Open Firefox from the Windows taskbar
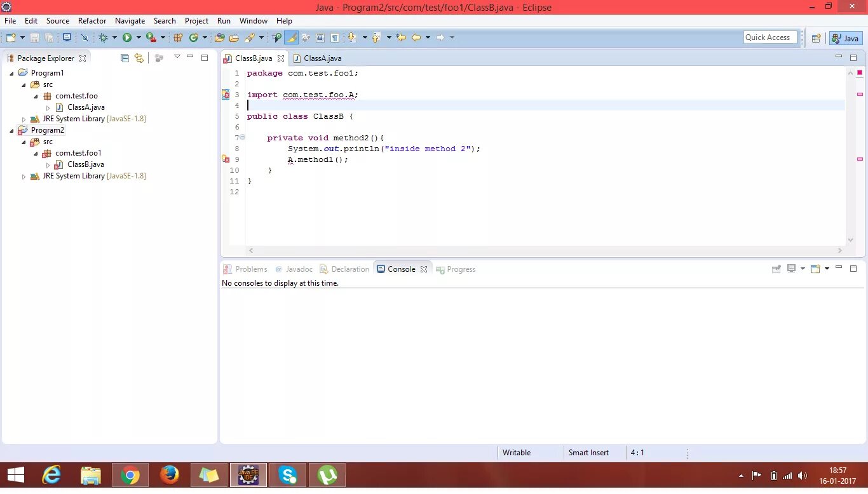Viewport: 868px width, 494px height. (x=170, y=475)
